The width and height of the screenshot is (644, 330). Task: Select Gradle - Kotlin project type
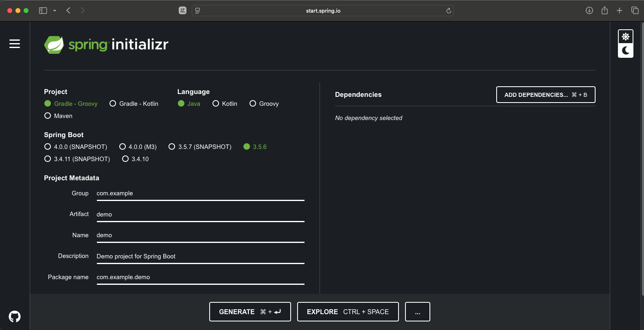tap(113, 104)
